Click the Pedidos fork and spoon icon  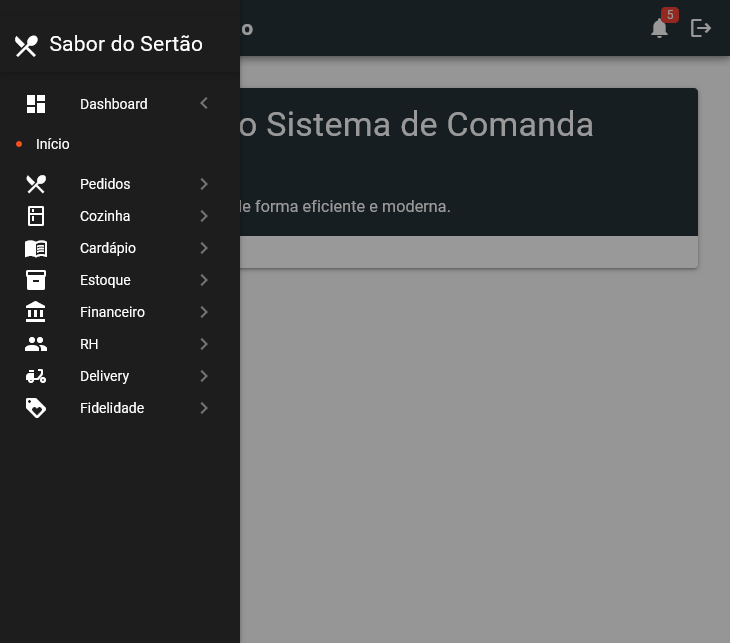coord(36,184)
